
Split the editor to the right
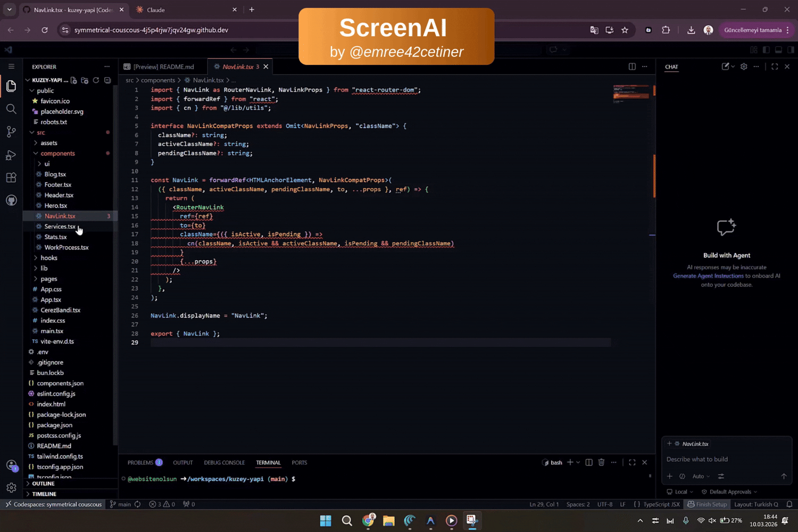pyautogui.click(x=632, y=66)
